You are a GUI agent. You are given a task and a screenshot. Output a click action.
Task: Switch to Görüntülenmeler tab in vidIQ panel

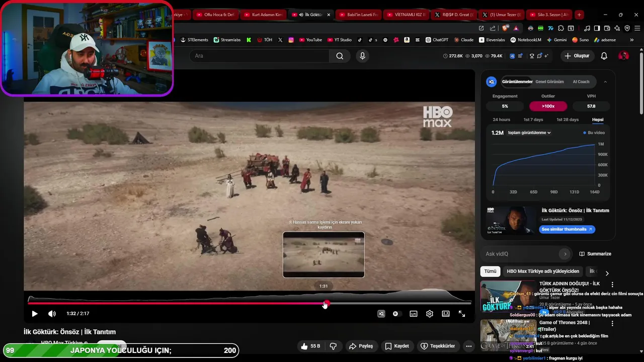point(517,81)
